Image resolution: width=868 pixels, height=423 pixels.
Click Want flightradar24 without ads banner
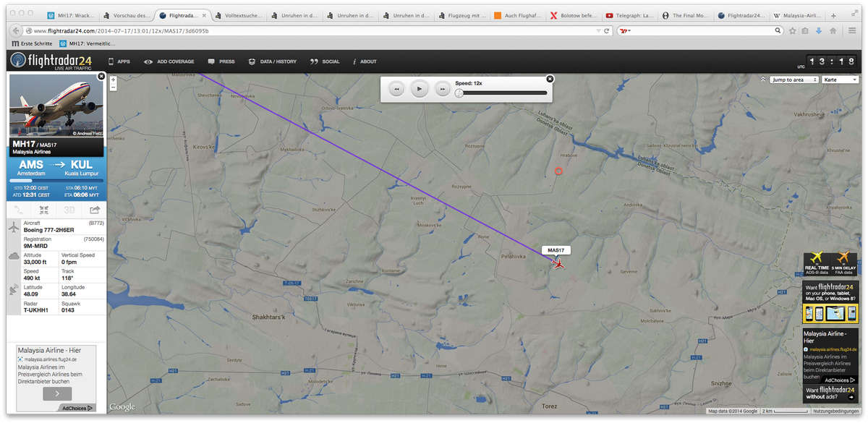click(x=830, y=393)
